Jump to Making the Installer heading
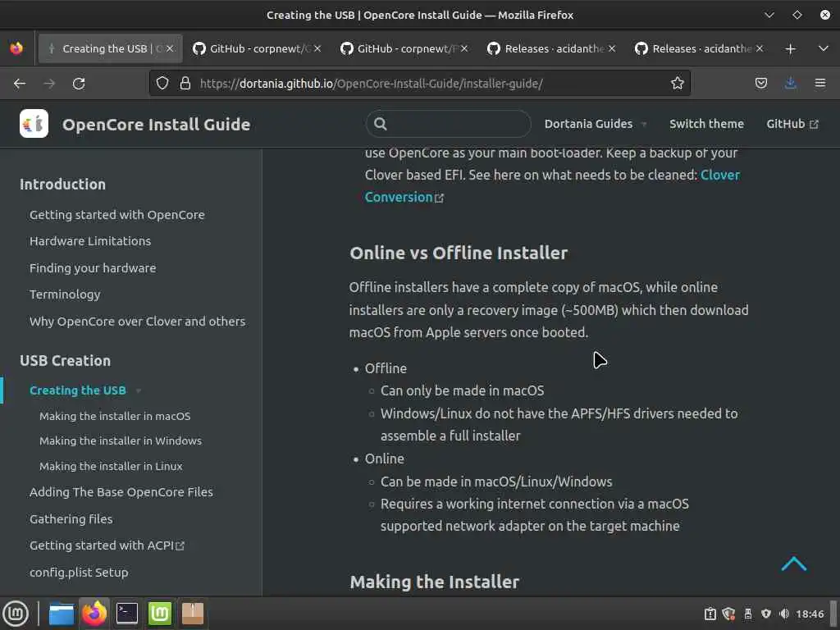 point(435,582)
